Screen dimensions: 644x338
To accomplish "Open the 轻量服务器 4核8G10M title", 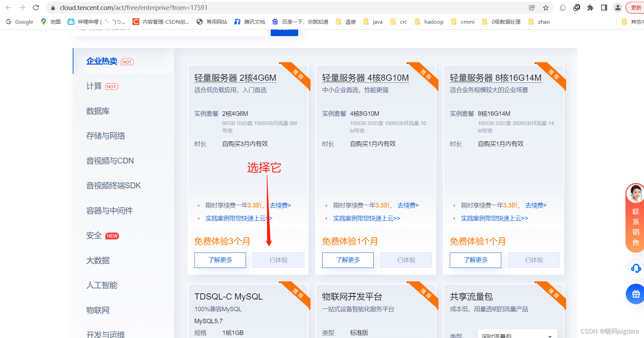I will point(365,78).
